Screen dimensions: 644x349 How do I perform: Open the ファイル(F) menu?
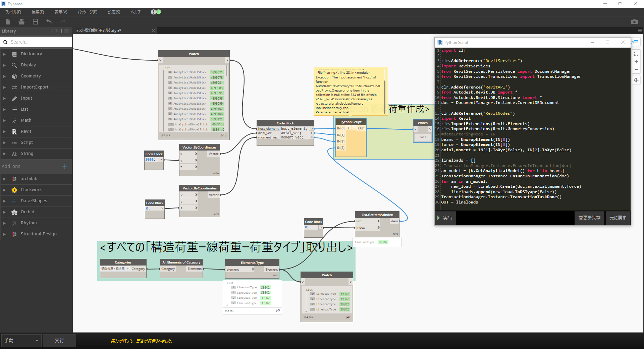[x=13, y=12]
